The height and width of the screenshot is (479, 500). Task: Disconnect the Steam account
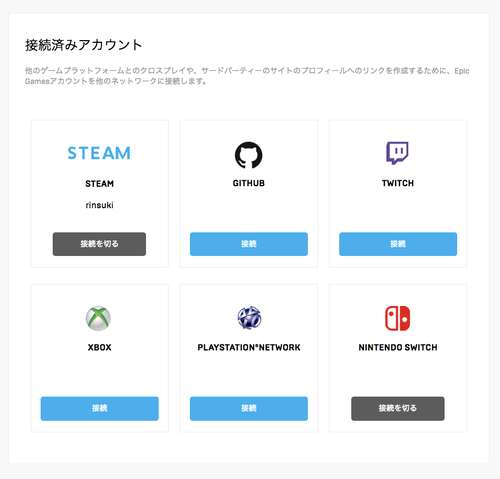99,244
